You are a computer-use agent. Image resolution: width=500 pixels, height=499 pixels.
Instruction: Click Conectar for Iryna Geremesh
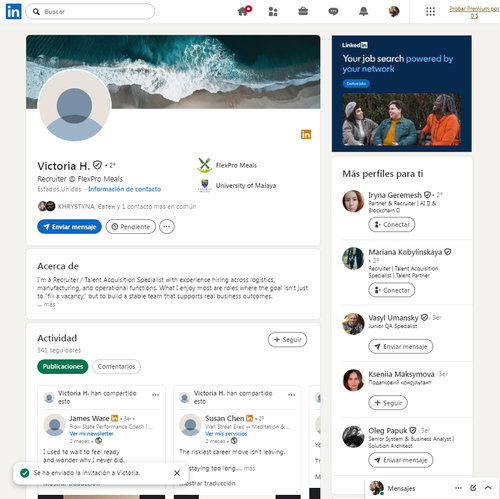click(x=392, y=224)
